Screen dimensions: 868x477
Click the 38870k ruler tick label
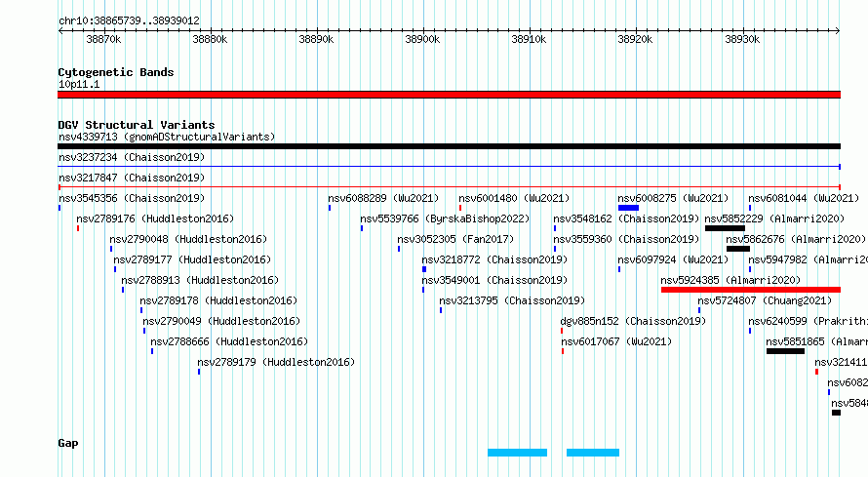103,39
